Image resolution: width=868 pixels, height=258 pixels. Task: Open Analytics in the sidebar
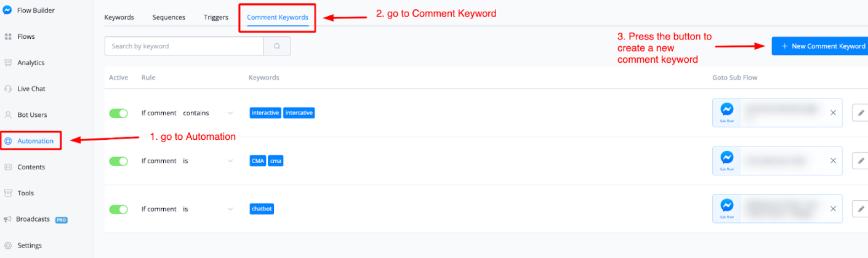31,63
